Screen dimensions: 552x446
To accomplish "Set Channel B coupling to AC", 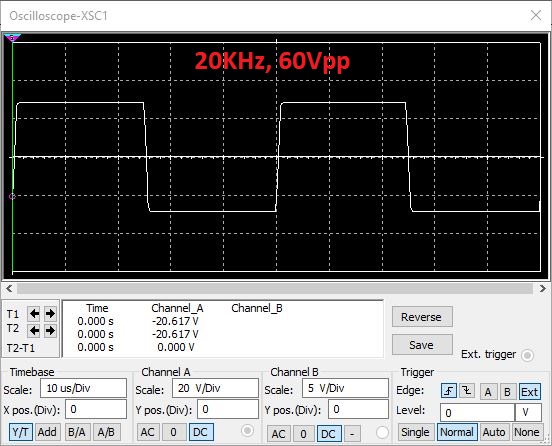I will coord(279,434).
